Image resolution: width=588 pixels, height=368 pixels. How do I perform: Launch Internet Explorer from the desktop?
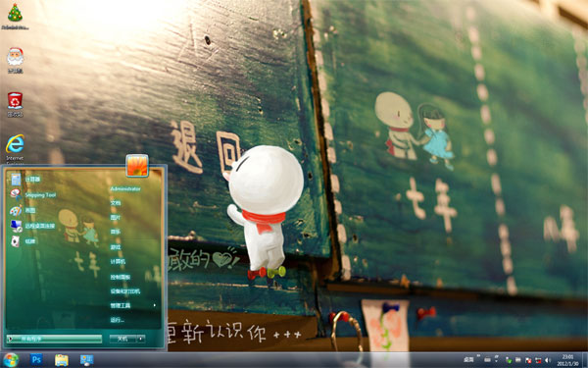click(15, 149)
